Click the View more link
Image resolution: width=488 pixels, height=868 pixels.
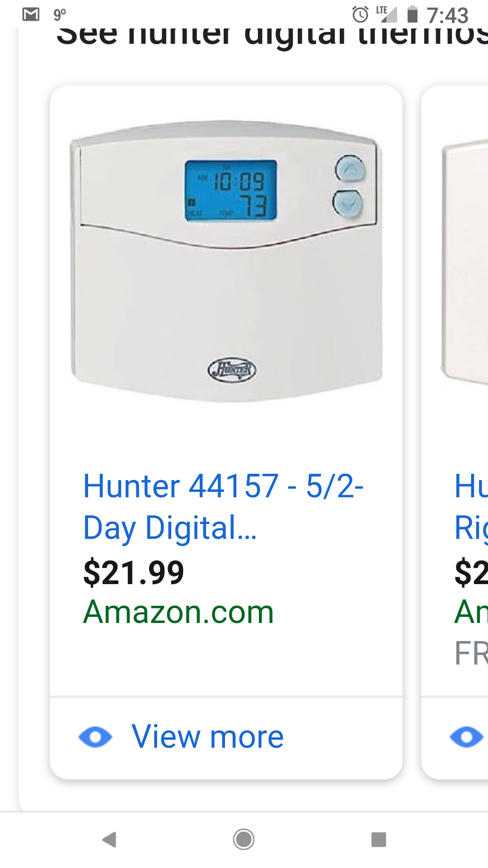pos(207,737)
